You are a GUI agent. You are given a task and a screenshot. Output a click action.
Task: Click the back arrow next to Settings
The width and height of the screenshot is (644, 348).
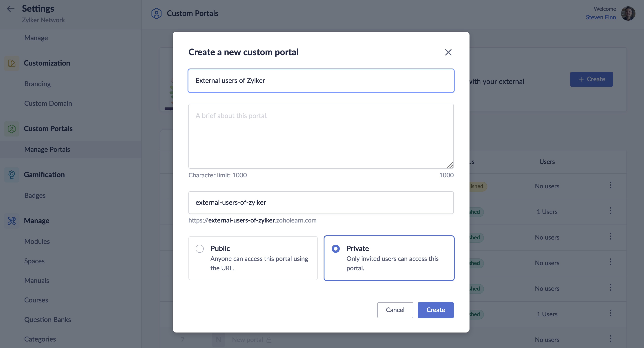tap(11, 9)
